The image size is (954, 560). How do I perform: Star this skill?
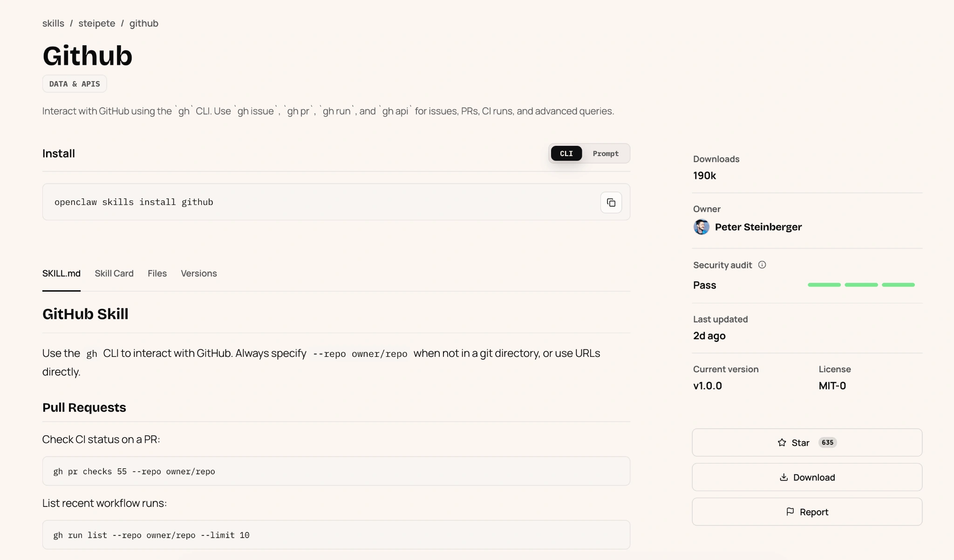click(807, 443)
